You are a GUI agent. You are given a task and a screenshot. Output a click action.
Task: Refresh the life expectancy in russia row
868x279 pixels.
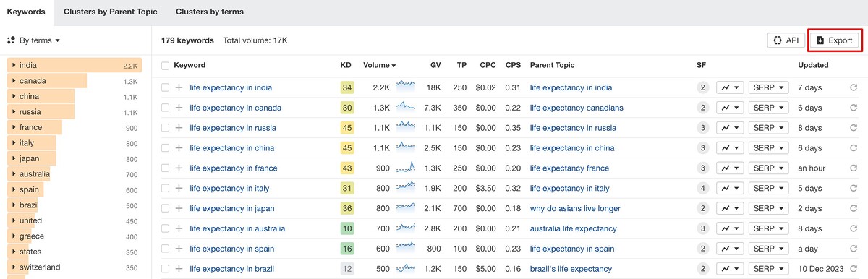click(854, 128)
